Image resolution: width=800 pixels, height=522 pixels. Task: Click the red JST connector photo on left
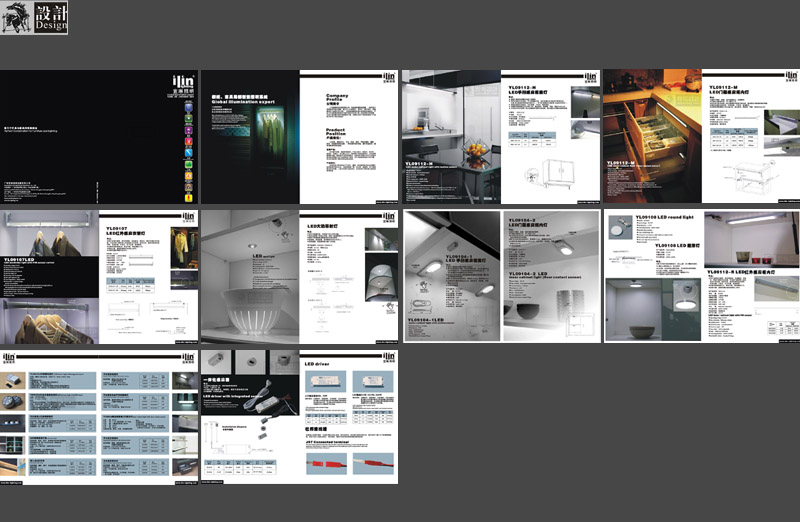tap(326, 463)
